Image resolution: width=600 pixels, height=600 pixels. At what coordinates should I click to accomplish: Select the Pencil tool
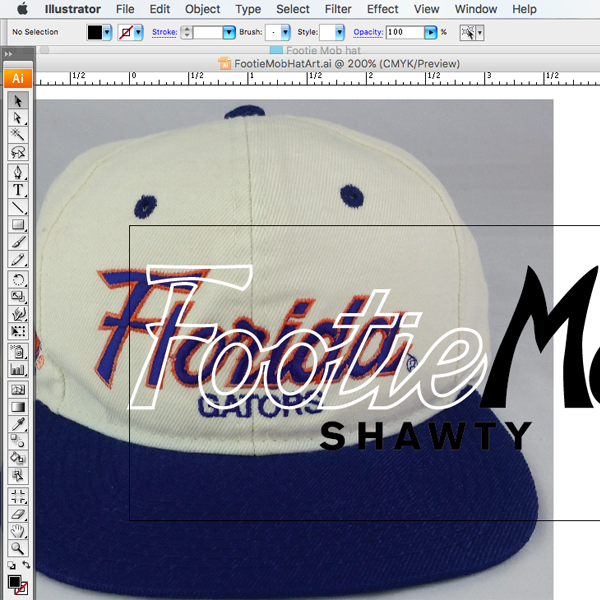tap(18, 259)
